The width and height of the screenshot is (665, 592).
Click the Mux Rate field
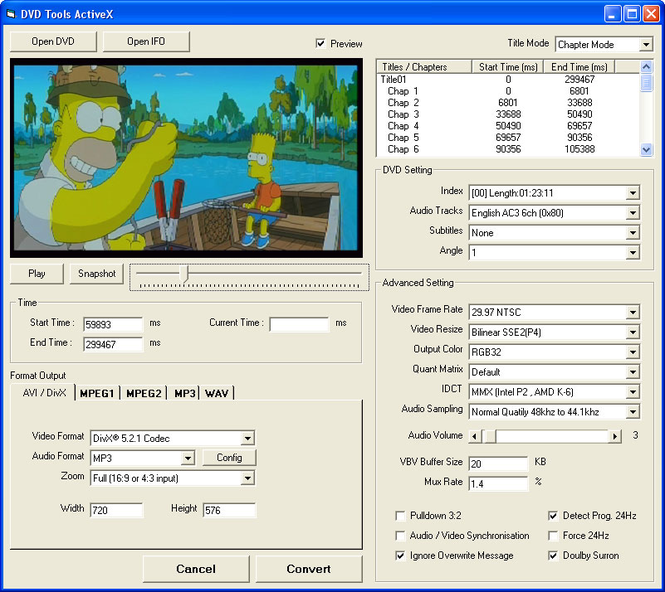[498, 483]
